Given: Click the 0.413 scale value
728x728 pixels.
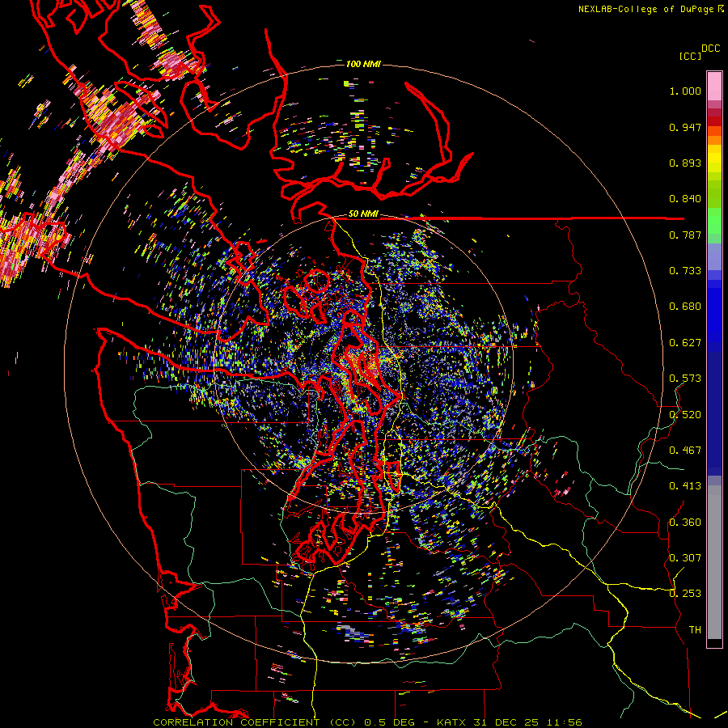Looking at the screenshot, I should 685,486.
